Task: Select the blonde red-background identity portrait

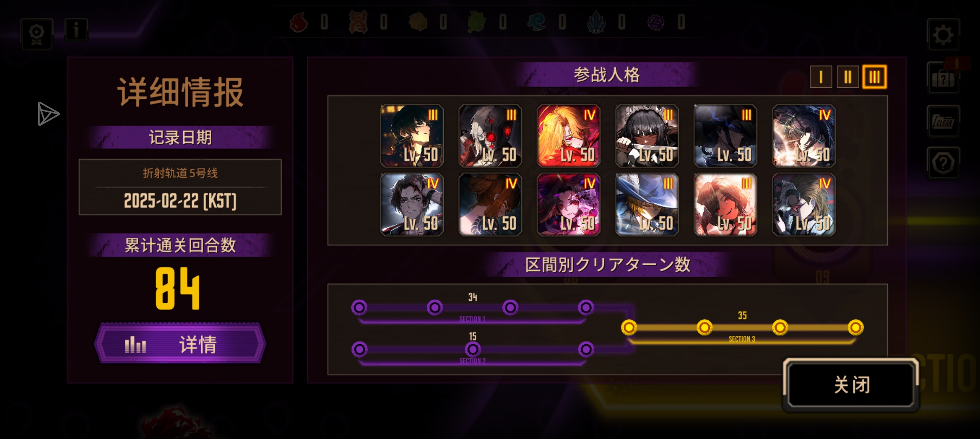Action: 568,136
